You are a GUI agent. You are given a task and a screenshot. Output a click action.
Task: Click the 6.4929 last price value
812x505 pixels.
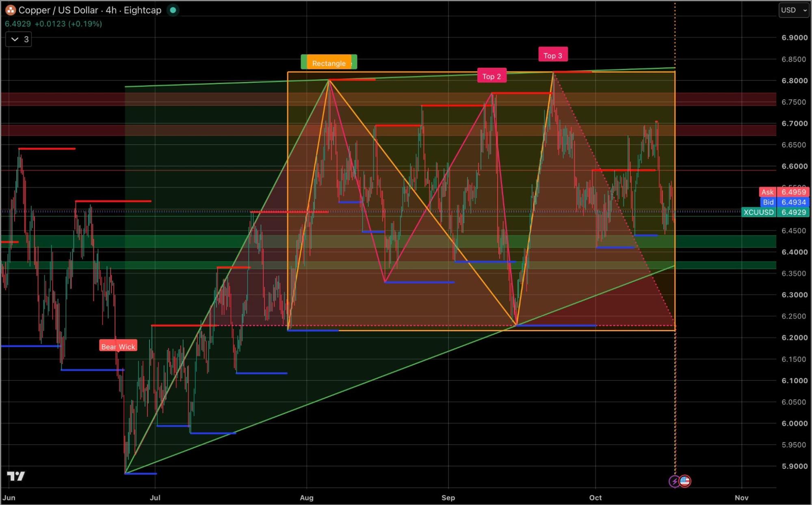coord(18,24)
